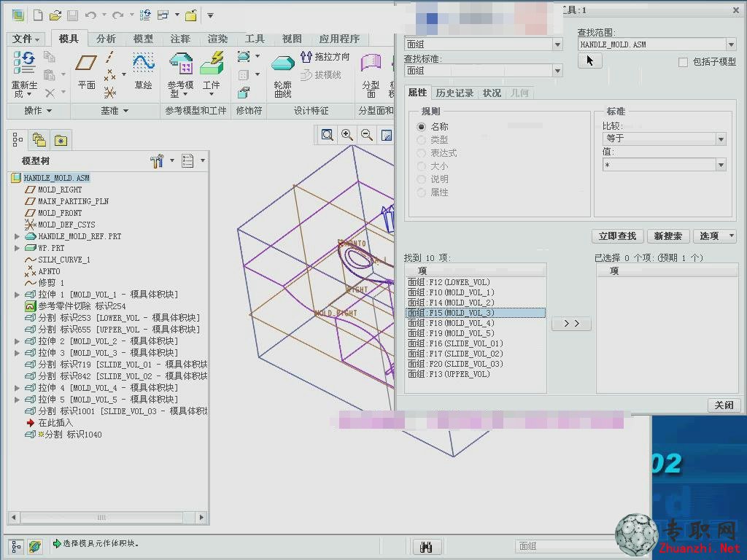Switch to the 历史记录 tab in search tool
The image size is (747, 560).
454,93
